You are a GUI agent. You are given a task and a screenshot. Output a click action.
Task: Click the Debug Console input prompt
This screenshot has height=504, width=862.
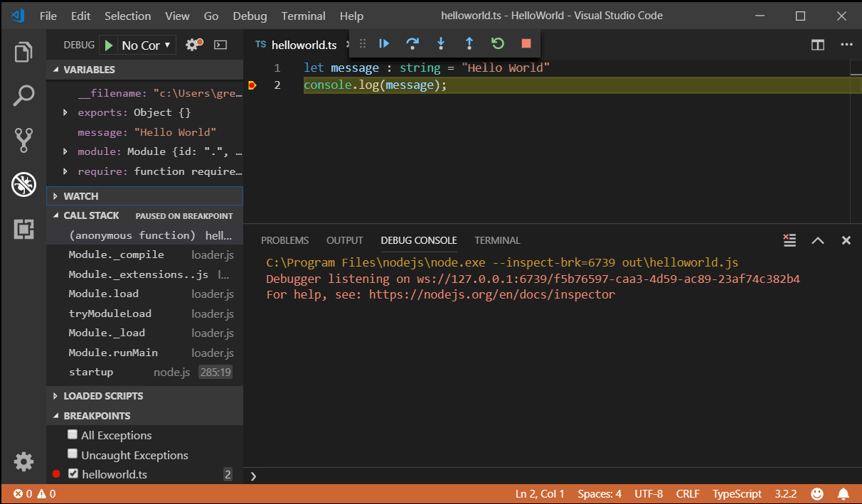click(356, 474)
